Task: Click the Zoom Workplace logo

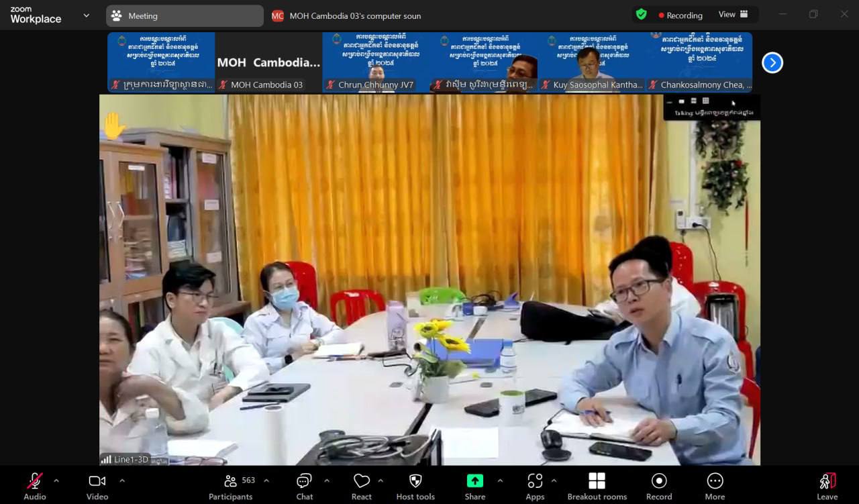Action: pyautogui.click(x=36, y=15)
